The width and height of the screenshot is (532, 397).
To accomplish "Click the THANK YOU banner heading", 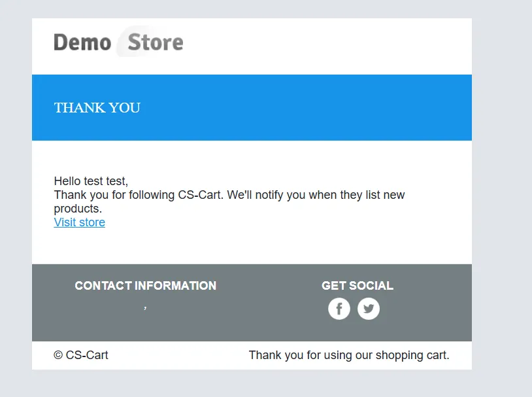I will [x=97, y=108].
